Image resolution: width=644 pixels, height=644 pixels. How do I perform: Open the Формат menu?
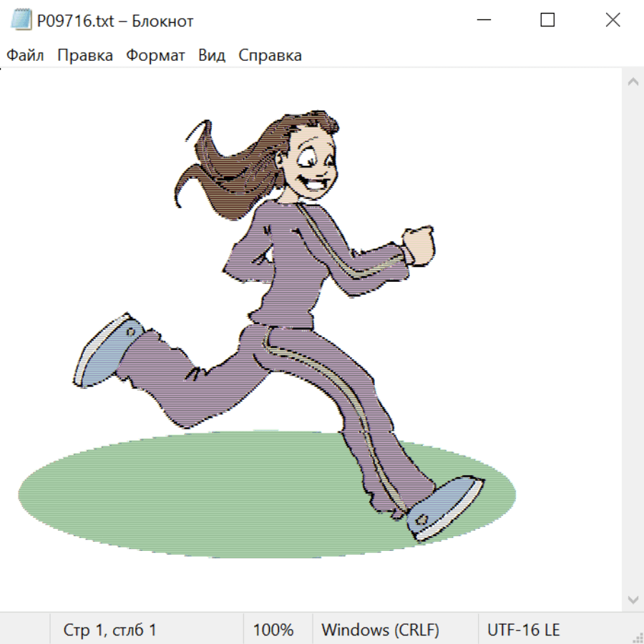click(x=155, y=56)
